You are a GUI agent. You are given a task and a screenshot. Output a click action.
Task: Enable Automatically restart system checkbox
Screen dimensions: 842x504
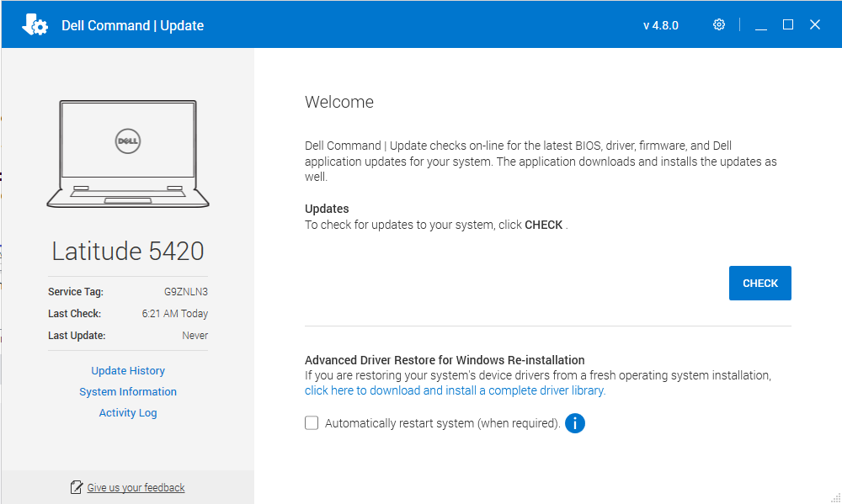point(312,423)
